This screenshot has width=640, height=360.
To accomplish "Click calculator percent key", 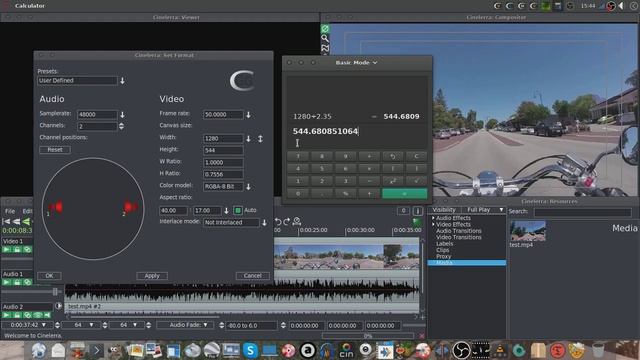I will pyautogui.click(x=345, y=193).
